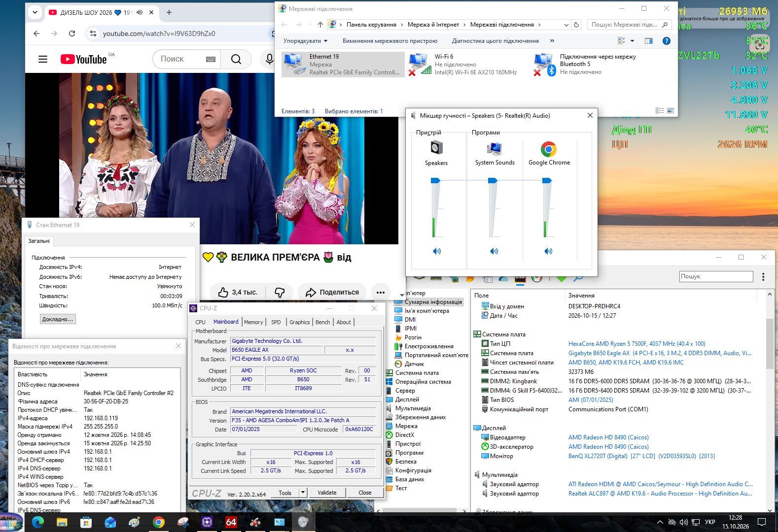This screenshot has height=532, width=778.
Task: Open AIDA64 icon on the taskbar
Action: coord(231,522)
